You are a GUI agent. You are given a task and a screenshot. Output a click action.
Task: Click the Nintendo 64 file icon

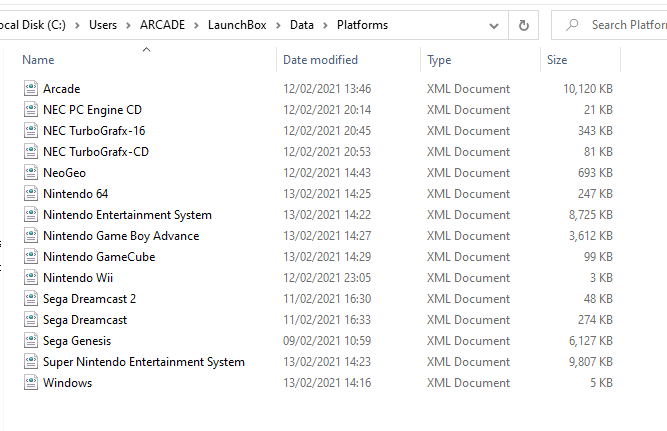31,194
